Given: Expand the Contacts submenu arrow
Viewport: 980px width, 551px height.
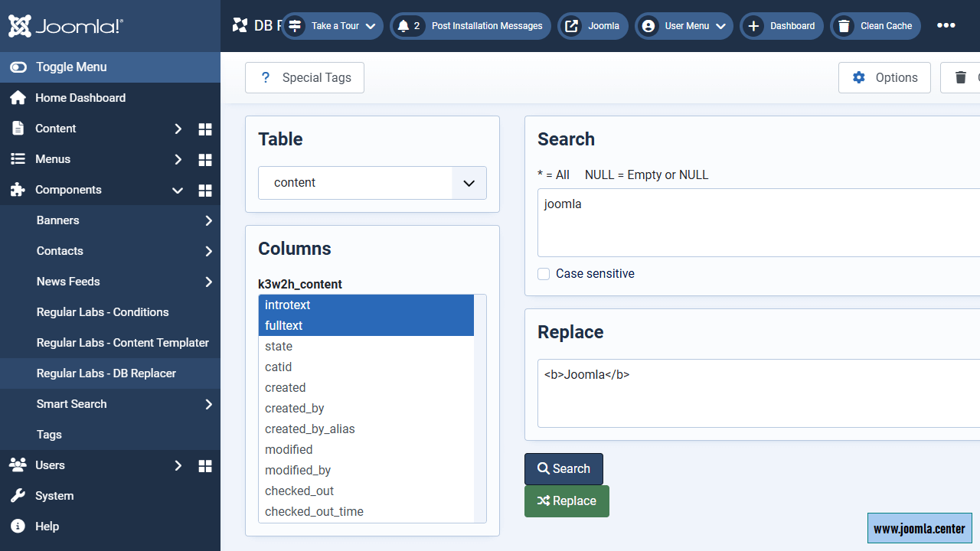Looking at the screenshot, I should pyautogui.click(x=208, y=251).
